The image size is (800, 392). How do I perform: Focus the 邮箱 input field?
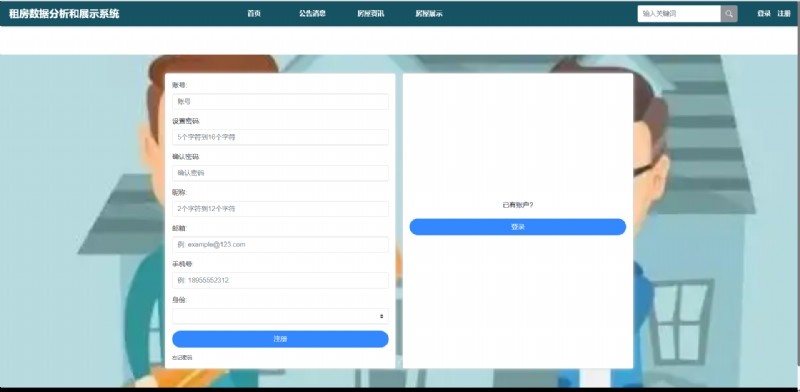click(x=280, y=244)
